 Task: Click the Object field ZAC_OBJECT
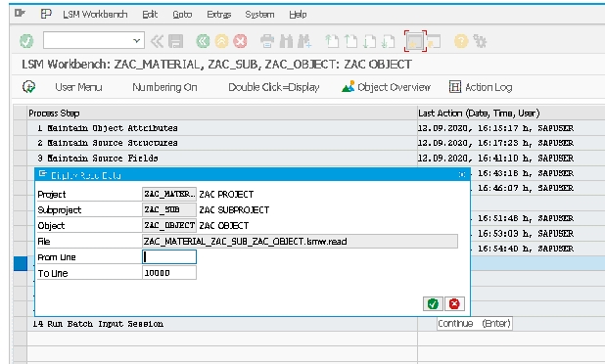click(x=169, y=226)
